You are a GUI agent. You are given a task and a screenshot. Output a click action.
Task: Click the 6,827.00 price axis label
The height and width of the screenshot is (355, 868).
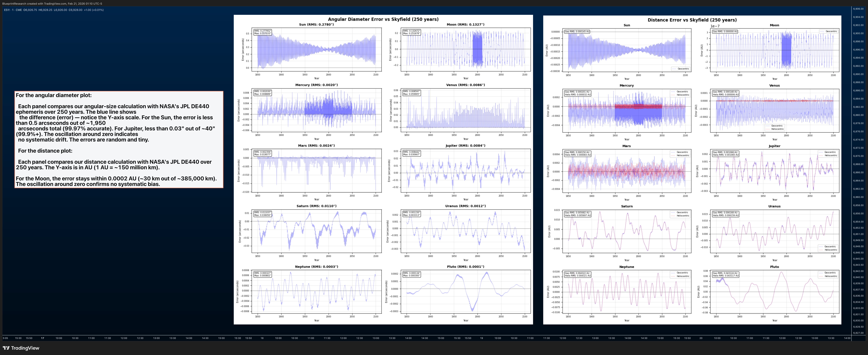(858, 333)
